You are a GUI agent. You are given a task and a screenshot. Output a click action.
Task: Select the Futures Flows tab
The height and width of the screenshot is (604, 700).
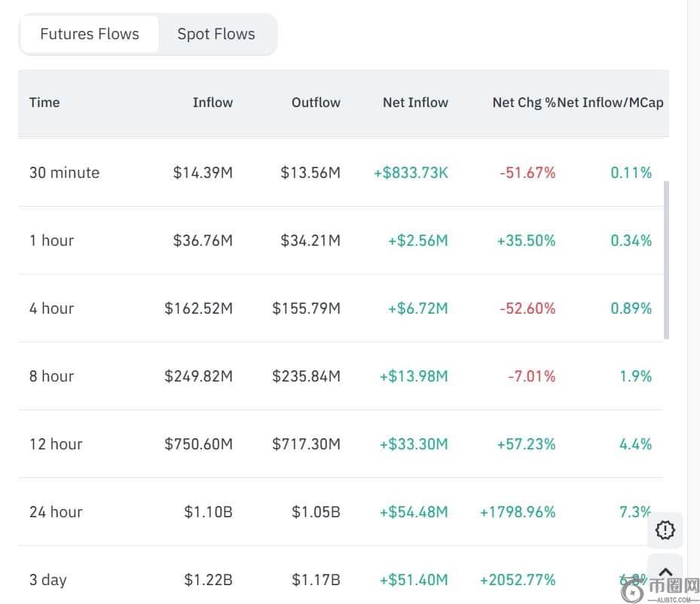[x=90, y=34]
